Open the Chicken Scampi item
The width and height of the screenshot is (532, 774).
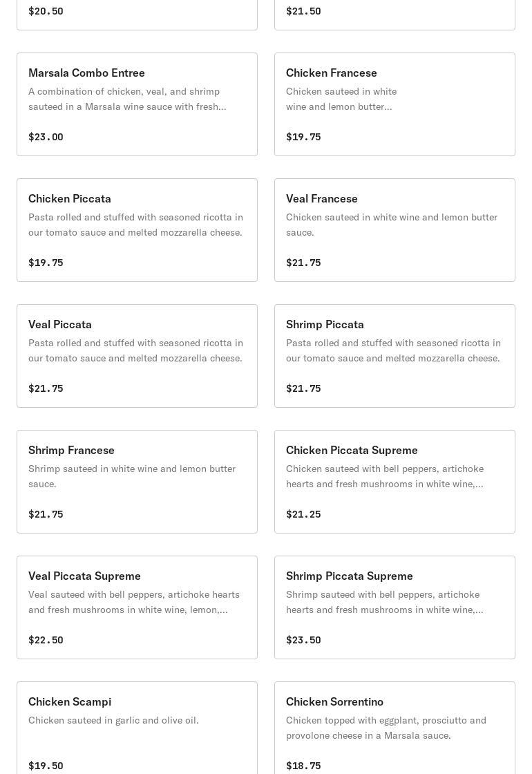(137, 728)
